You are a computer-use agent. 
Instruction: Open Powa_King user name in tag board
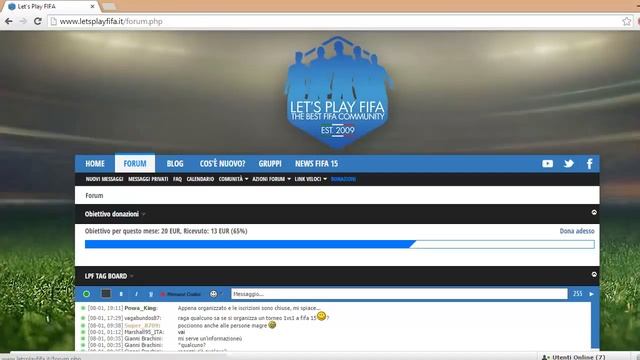pyautogui.click(x=140, y=308)
